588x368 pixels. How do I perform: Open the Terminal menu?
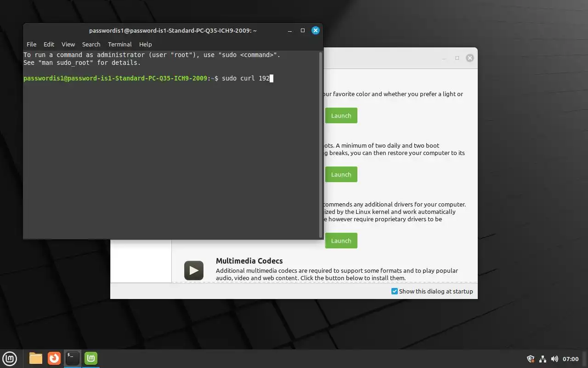pos(120,44)
